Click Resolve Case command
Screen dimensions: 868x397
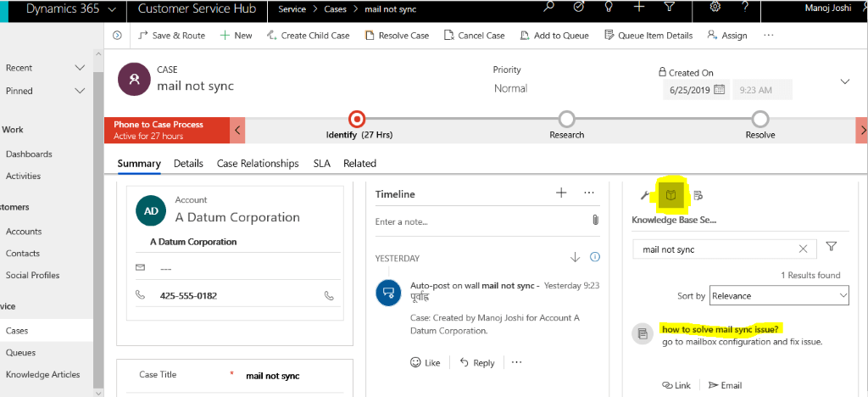coord(398,36)
